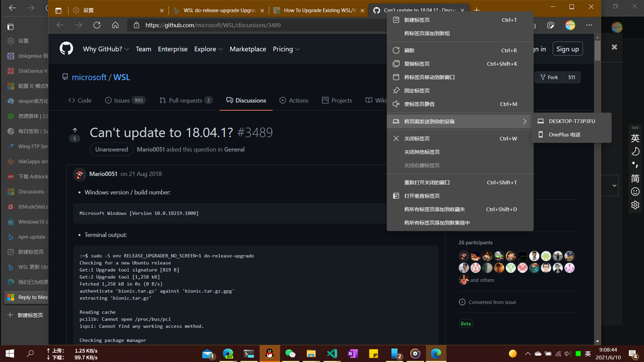This screenshot has height=362, width=644.
Task: Close the settings tab (设置)
Action: coord(161,11)
